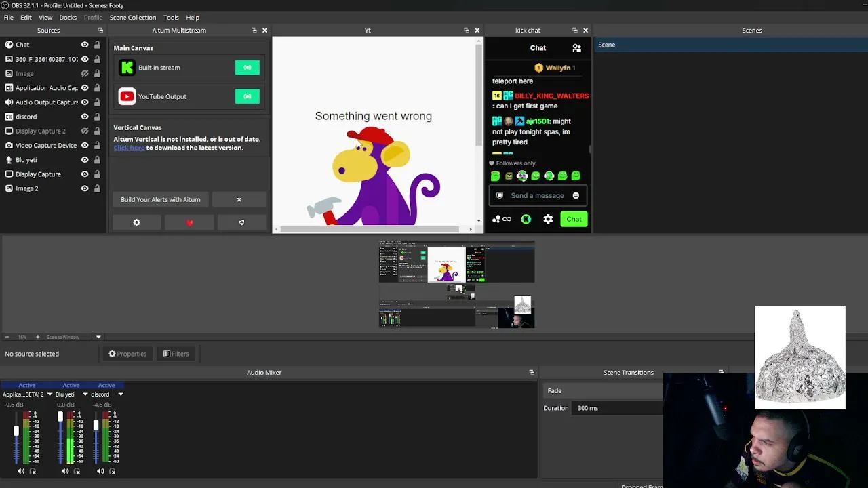Image resolution: width=868 pixels, height=488 pixels.
Task: Click the YouTube logo next to YouTube Output
Action: coord(127,96)
